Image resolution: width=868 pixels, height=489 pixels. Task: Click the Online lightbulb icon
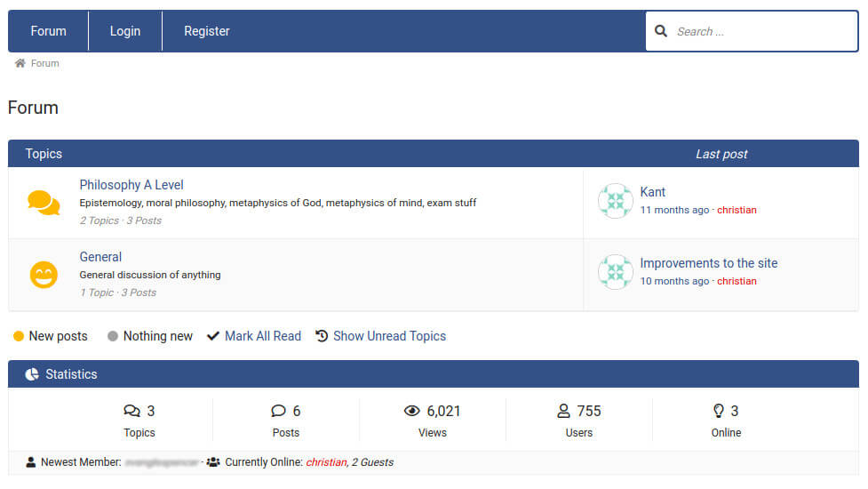click(719, 411)
